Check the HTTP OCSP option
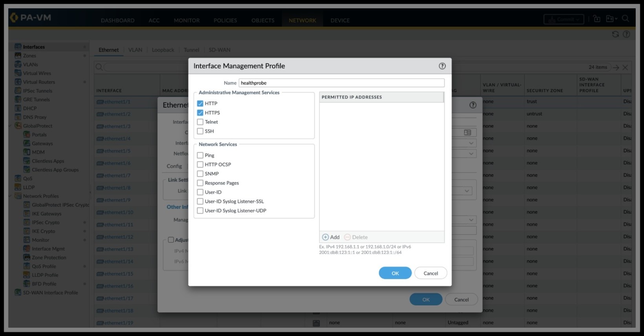 click(x=200, y=164)
